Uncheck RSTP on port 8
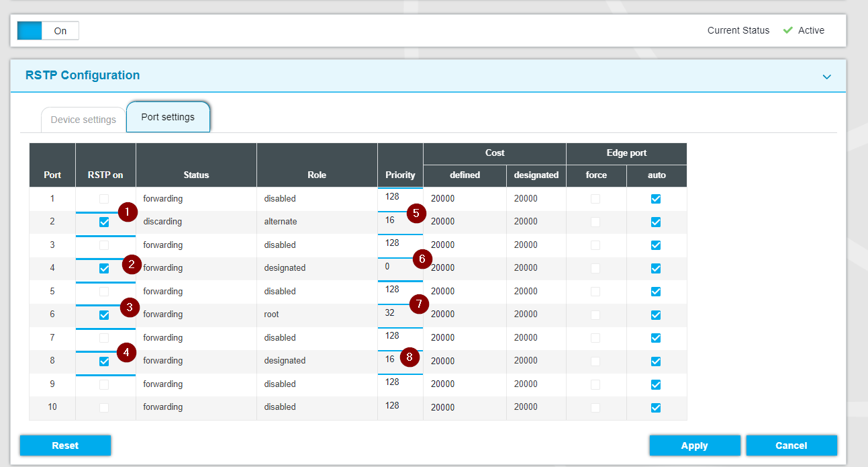The width and height of the screenshot is (868, 467). 104,362
